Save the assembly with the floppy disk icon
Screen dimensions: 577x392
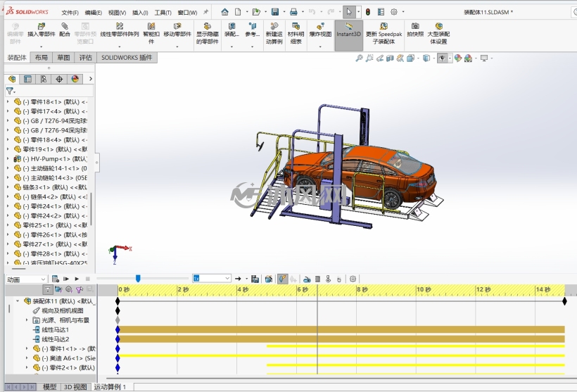coord(275,12)
